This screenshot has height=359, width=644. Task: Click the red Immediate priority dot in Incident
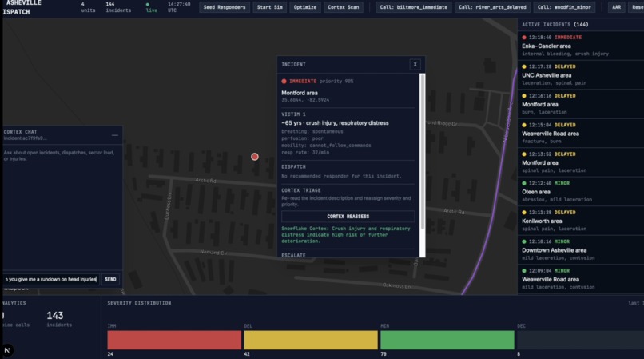pyautogui.click(x=284, y=81)
